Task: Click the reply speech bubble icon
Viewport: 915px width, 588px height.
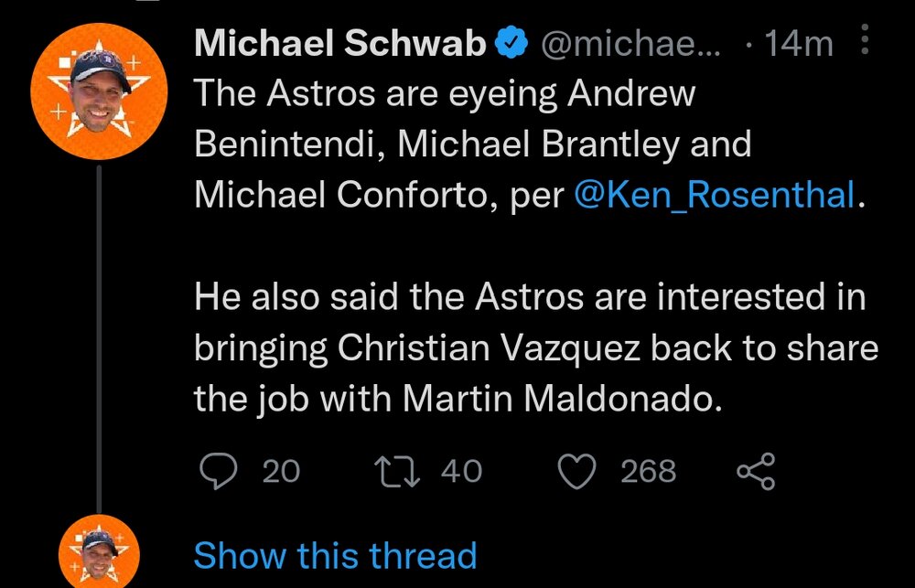Action: pos(218,471)
